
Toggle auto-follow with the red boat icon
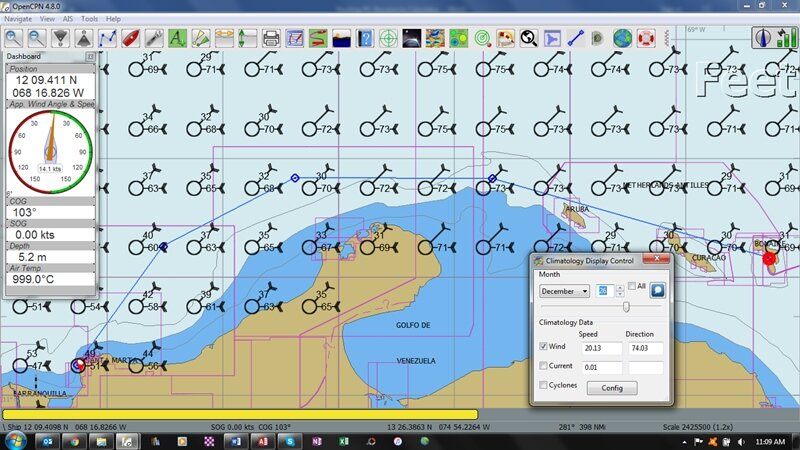[131, 38]
